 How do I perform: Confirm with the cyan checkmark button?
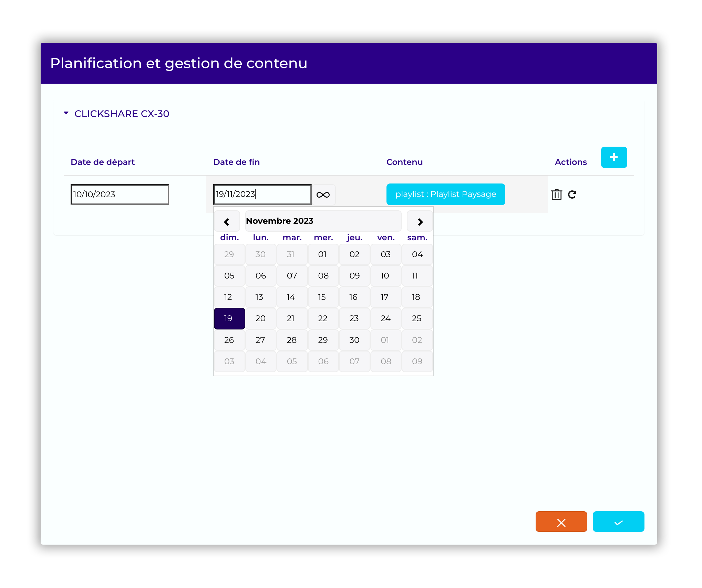[x=618, y=522]
